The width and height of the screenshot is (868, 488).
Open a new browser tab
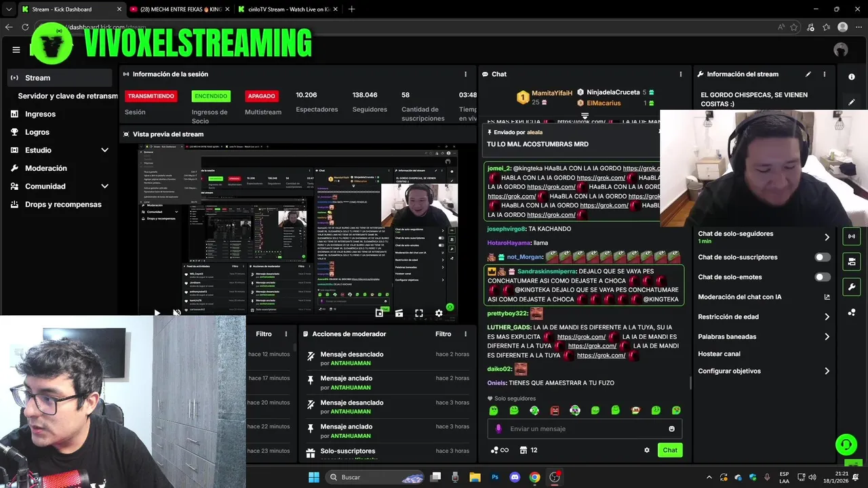(x=351, y=9)
